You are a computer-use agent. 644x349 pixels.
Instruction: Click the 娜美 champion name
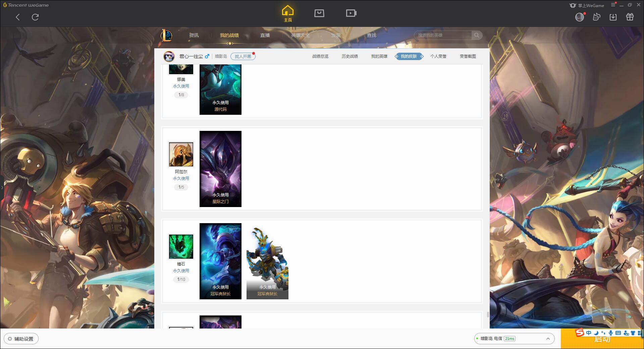tap(181, 80)
